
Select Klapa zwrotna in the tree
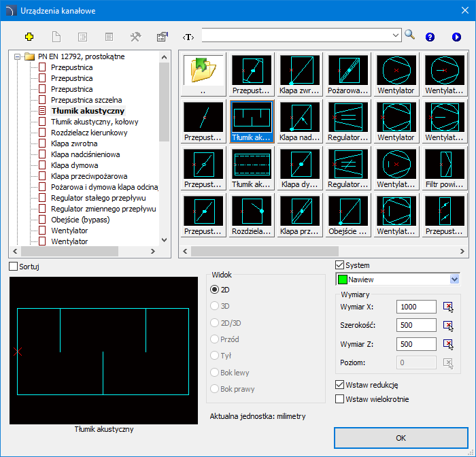pyautogui.click(x=73, y=143)
